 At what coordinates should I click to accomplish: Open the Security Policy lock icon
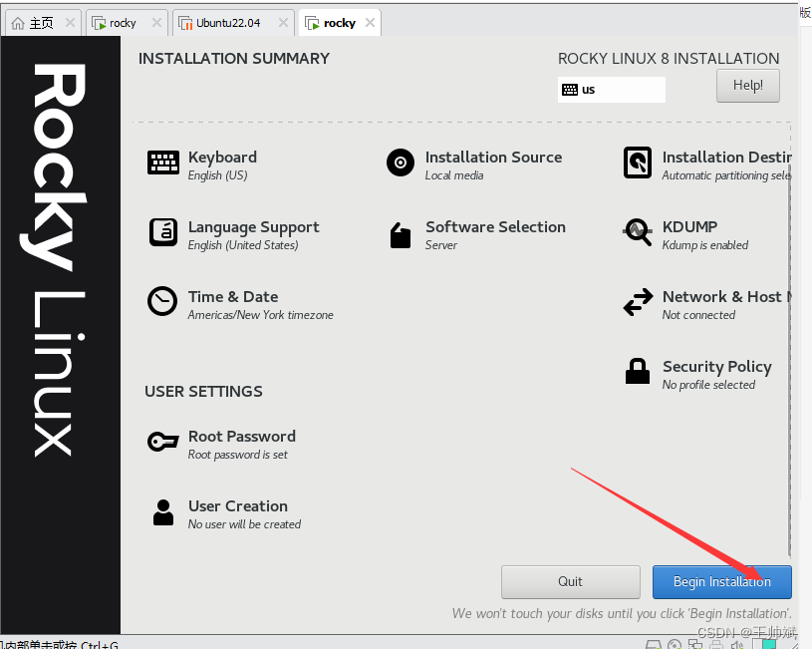coord(638,371)
